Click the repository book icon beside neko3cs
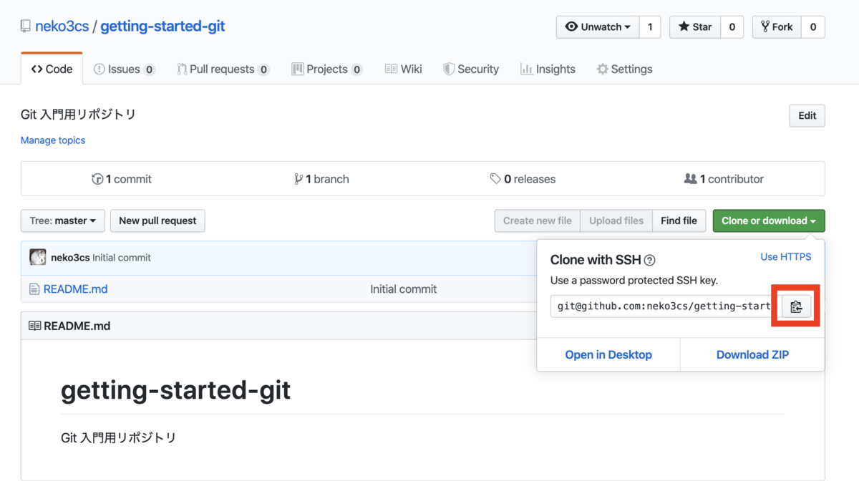 coord(26,26)
